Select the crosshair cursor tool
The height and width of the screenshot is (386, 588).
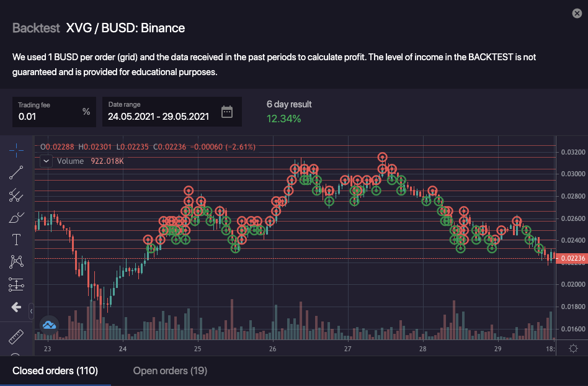[16, 150]
